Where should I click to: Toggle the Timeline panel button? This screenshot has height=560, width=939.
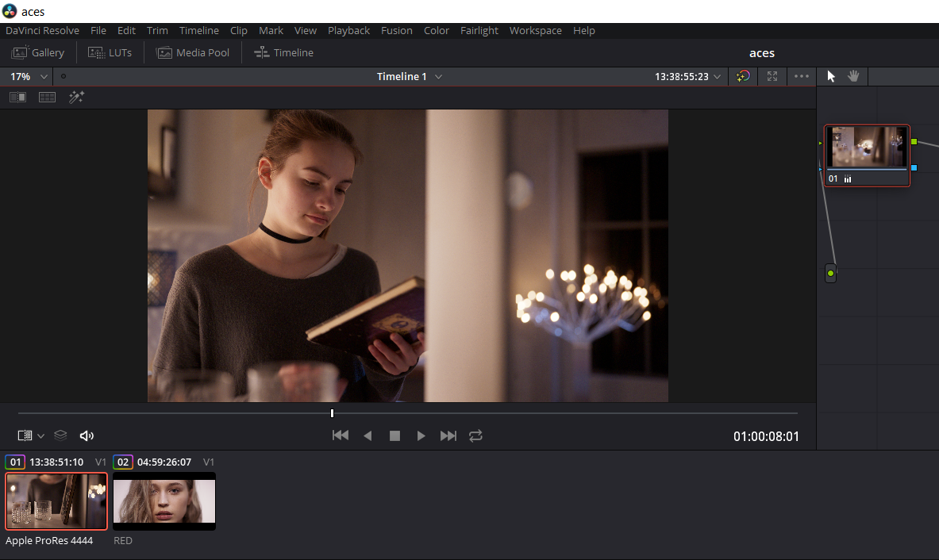point(284,52)
